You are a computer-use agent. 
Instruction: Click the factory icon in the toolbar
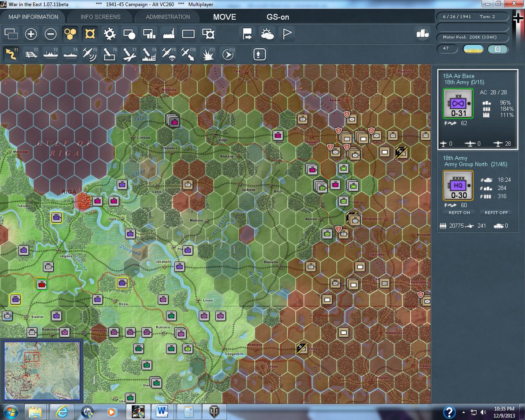coord(169,34)
